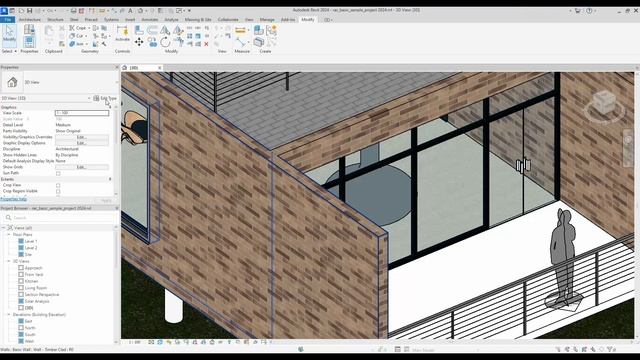This screenshot has height=360, width=640.
Task: Close the {3D} view tab
Action: click(x=160, y=68)
